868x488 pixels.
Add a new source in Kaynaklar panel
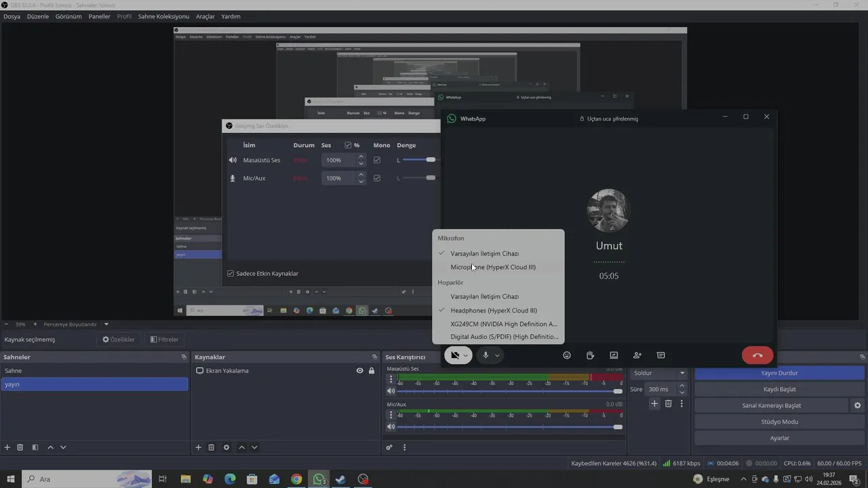pyautogui.click(x=199, y=447)
